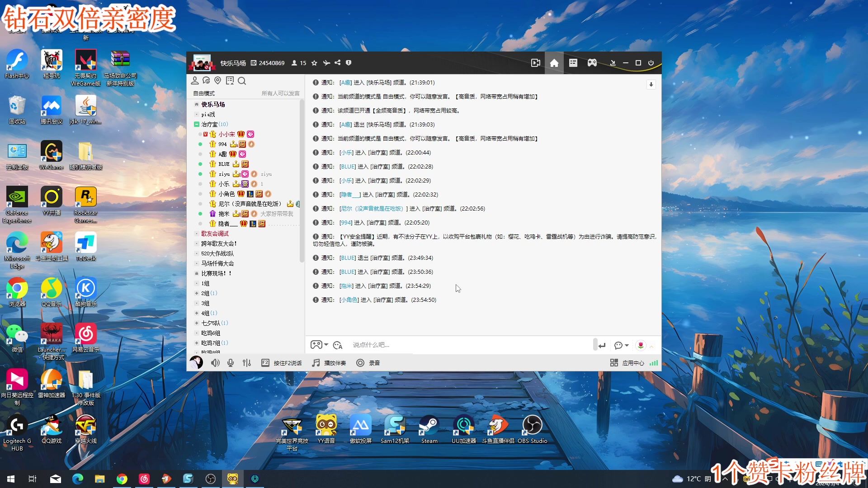
Task: Click the 快乐马场 channel avatar
Action: (202, 63)
